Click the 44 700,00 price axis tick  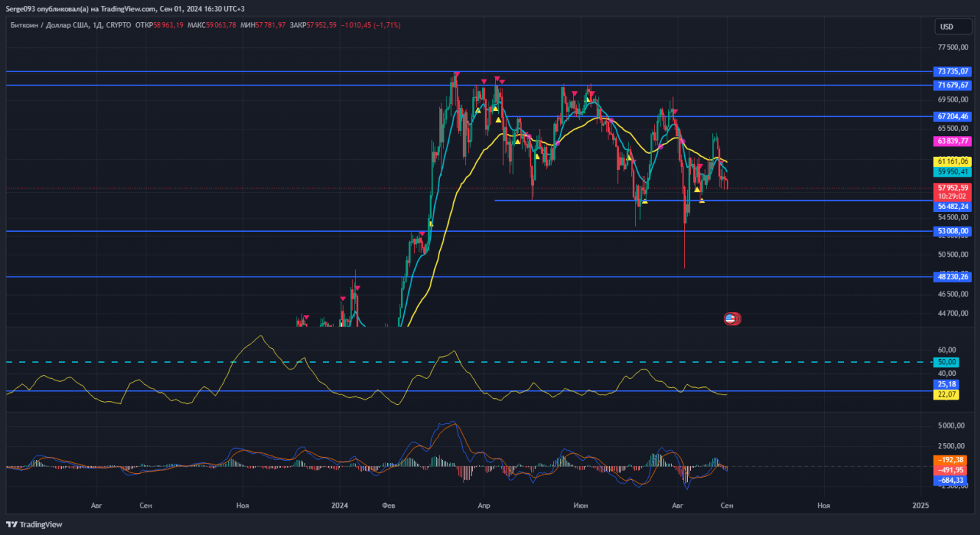click(953, 313)
